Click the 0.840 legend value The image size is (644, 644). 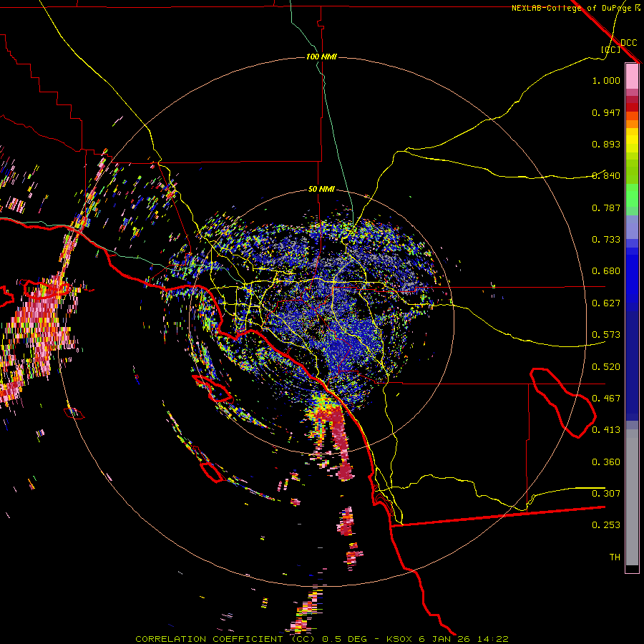[x=606, y=176]
